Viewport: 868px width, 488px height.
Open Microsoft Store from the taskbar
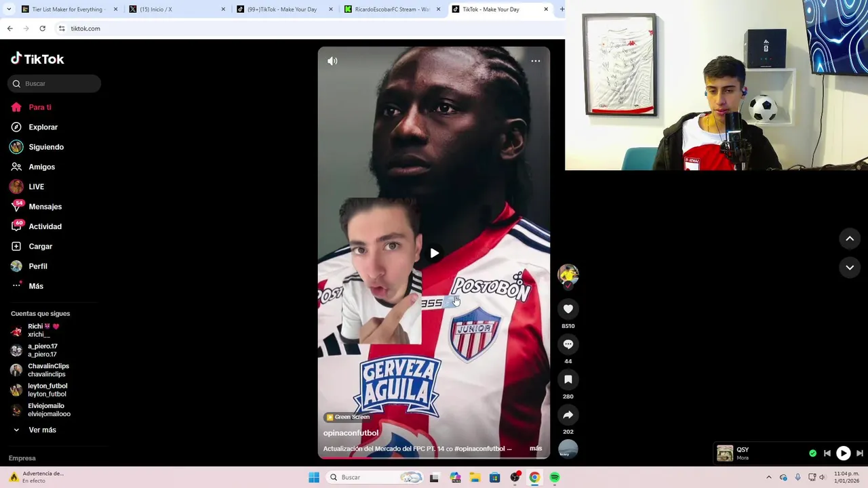point(494,477)
